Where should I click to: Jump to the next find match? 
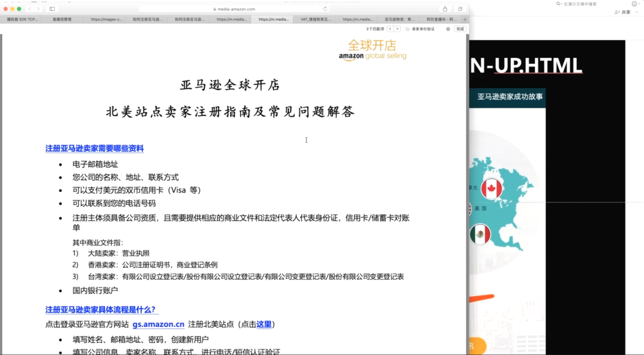tap(397, 29)
